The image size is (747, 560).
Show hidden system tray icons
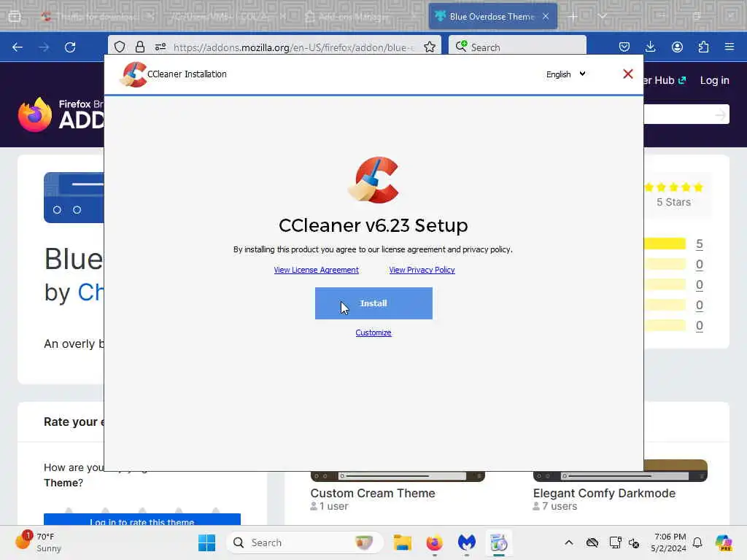tap(569, 542)
